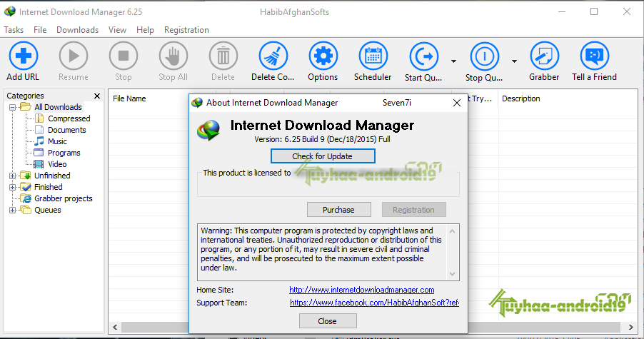Viewport: 644px width, 339px height.
Task: Collapse the All Downloads tree node
Action: coord(12,107)
